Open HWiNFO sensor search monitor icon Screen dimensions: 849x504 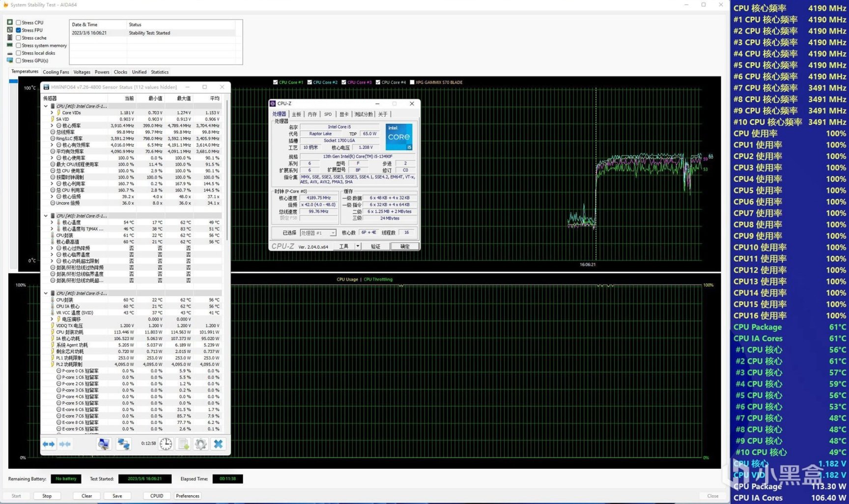pos(103,444)
